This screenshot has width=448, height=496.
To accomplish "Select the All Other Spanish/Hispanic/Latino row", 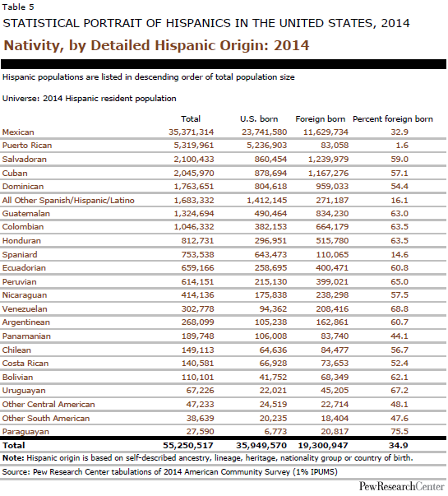I will pyautogui.click(x=224, y=200).
